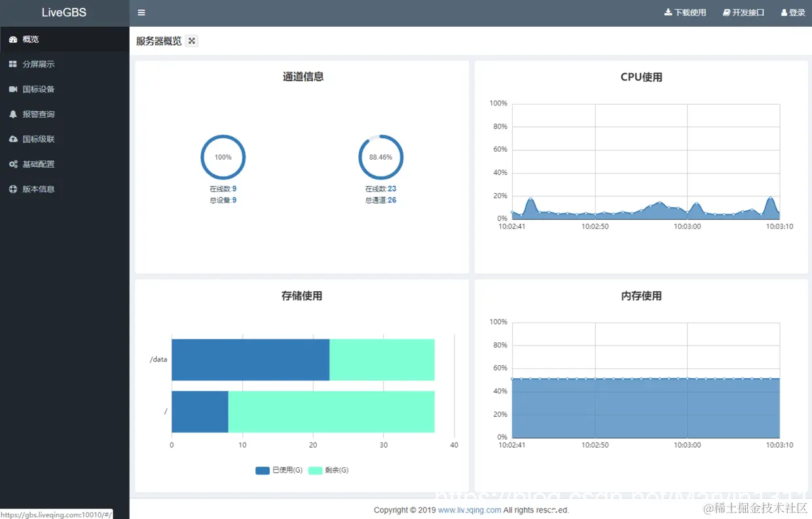Image resolution: width=812 pixels, height=519 pixels.
Task: Click the download icon in header
Action: coord(669,12)
